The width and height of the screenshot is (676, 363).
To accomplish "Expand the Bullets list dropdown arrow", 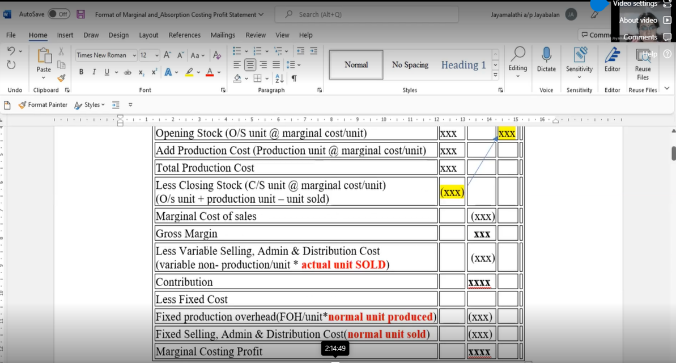I will point(246,52).
